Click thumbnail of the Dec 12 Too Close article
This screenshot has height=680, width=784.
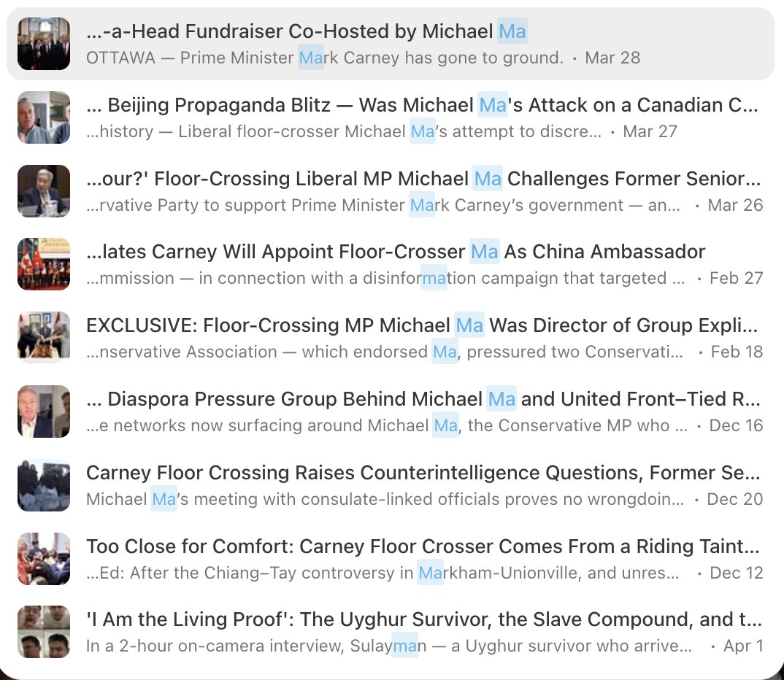coord(44,558)
